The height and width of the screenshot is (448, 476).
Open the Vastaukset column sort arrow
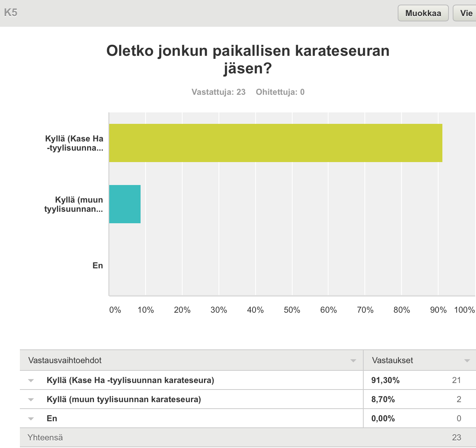(466, 361)
